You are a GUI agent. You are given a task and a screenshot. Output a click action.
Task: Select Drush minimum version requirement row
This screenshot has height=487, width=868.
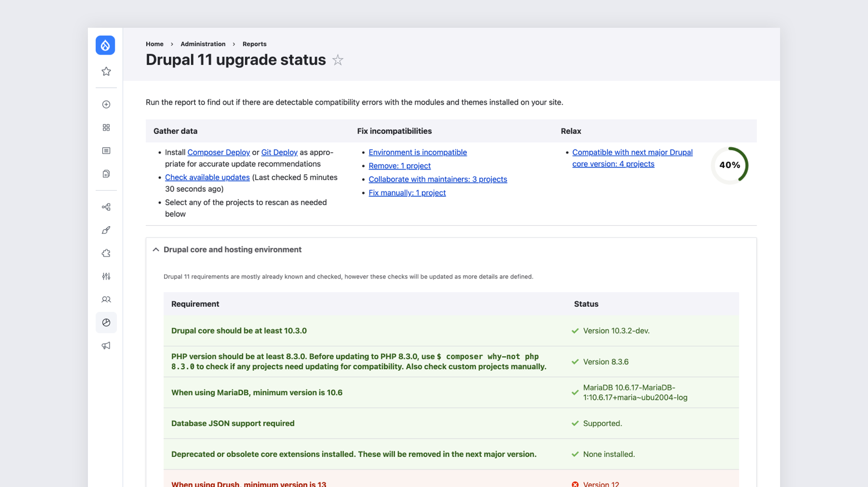coord(451,479)
